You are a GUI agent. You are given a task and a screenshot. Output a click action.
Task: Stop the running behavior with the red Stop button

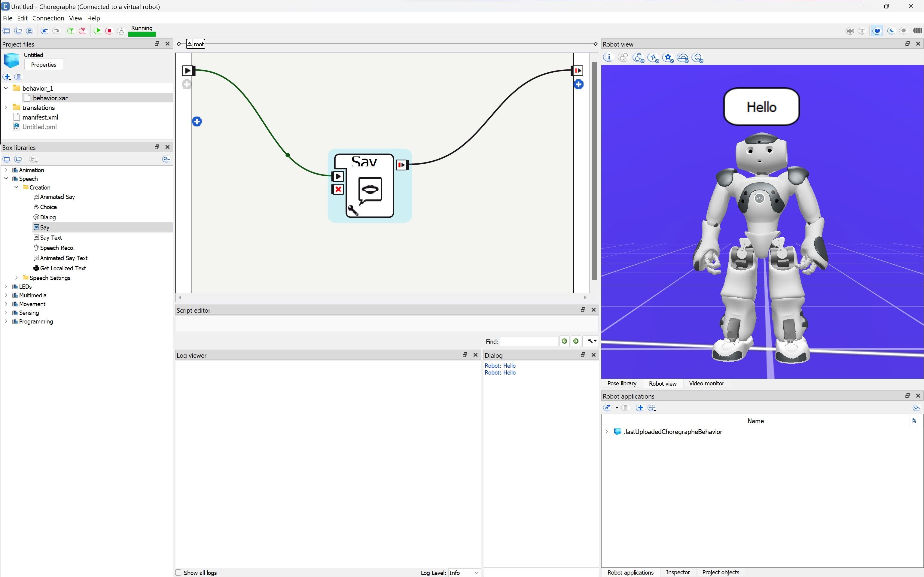coord(109,31)
